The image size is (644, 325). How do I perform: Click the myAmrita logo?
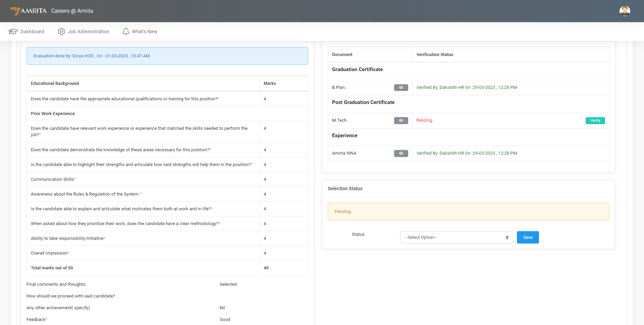[x=29, y=11]
